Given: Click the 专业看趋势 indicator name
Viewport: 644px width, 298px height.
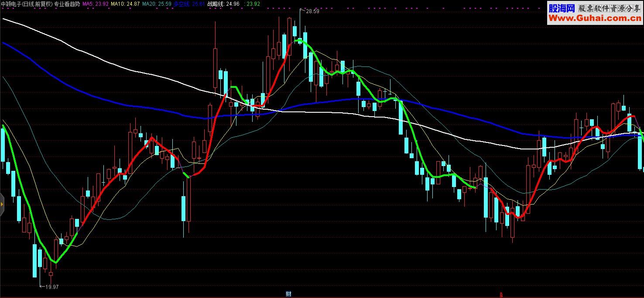Looking at the screenshot, I should pos(67,4).
